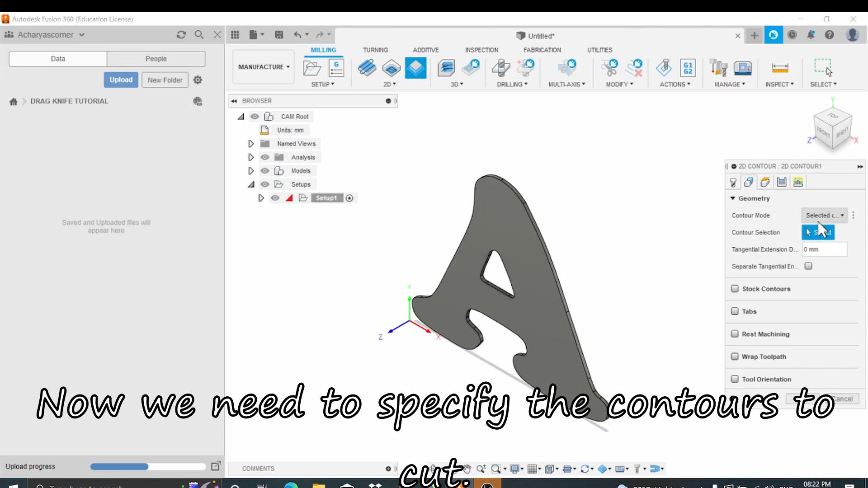Switch to the ADDITIVE tab
The height and width of the screenshot is (488, 868).
point(426,50)
